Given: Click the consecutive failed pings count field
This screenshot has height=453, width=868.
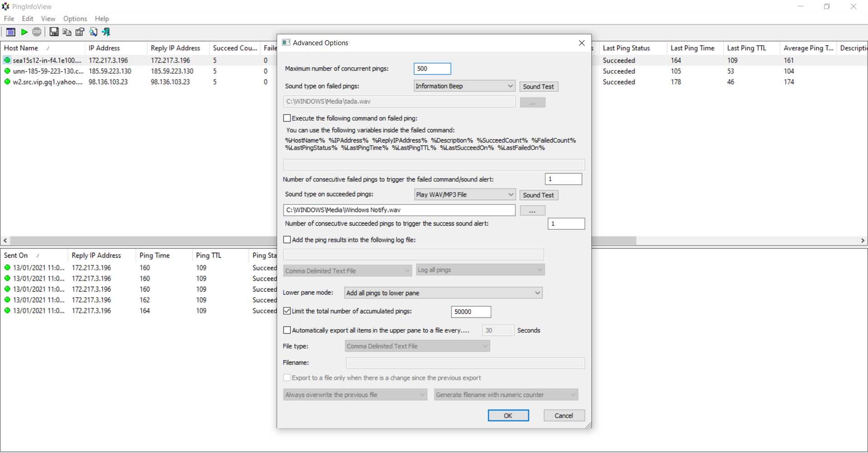Looking at the screenshot, I should (x=563, y=179).
